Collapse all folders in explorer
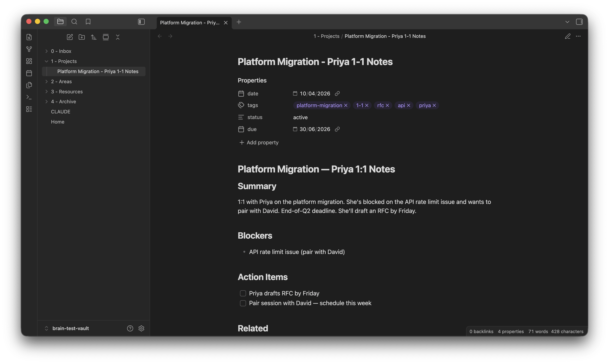Viewport: 609px width, 364px height. pos(118,37)
